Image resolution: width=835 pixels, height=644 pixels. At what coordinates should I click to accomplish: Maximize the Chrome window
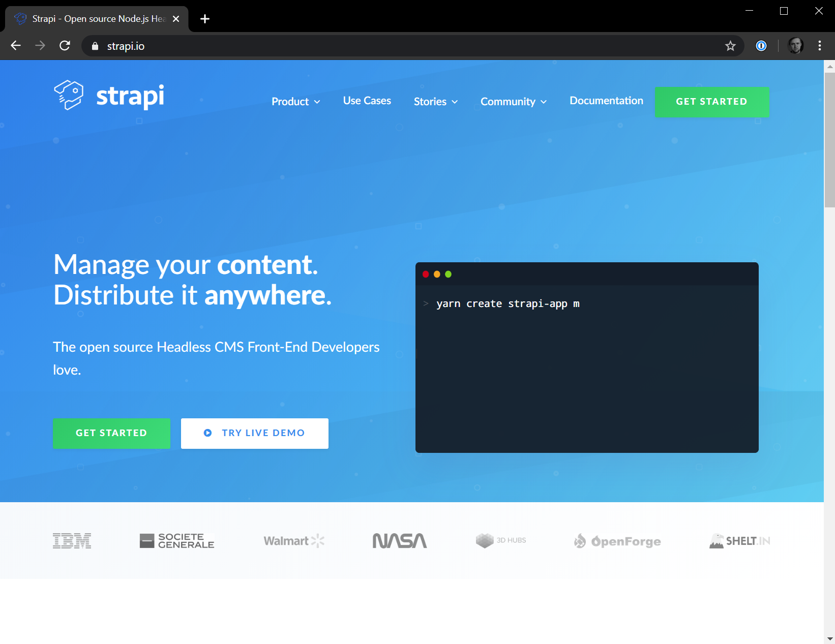tap(784, 11)
